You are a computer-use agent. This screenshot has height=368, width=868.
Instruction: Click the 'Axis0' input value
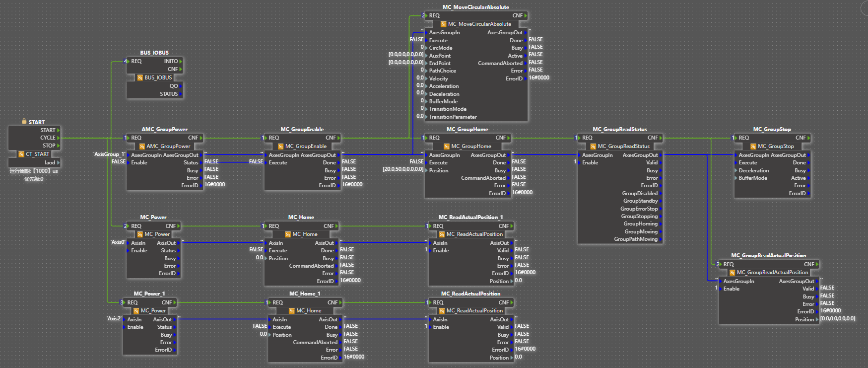(117, 242)
